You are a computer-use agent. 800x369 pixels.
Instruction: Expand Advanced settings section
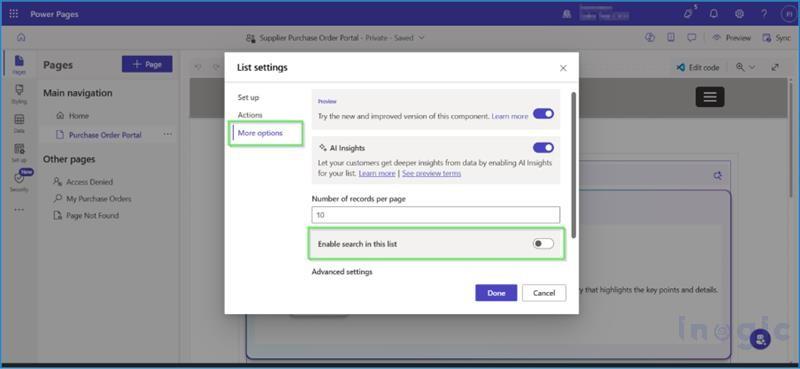(x=342, y=272)
